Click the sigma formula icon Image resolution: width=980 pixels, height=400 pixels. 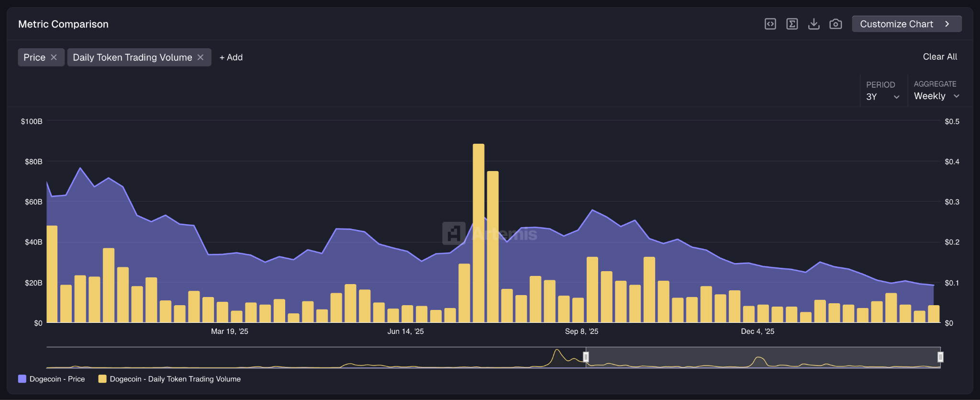point(792,24)
